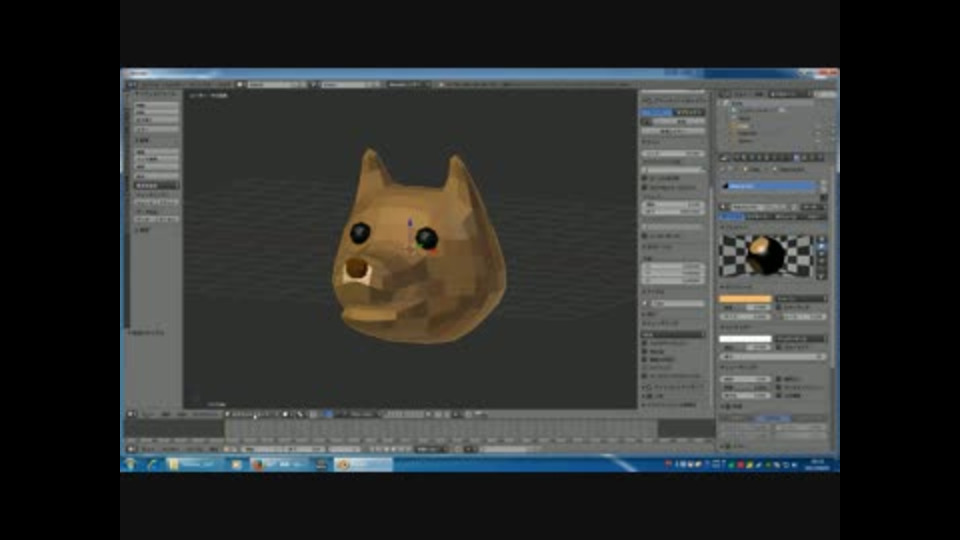This screenshot has width=960, height=540.
Task: Select the highlighted Surface material type tab
Action: pos(732,216)
